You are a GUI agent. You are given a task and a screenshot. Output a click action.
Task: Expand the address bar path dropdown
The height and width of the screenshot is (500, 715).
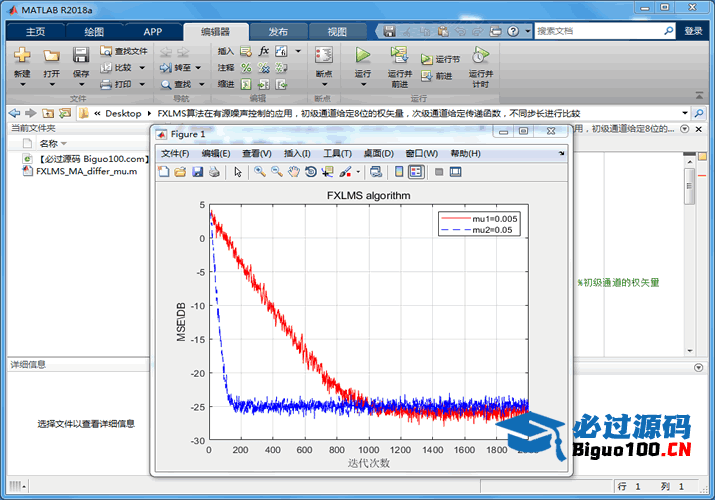pyautogui.click(x=685, y=113)
